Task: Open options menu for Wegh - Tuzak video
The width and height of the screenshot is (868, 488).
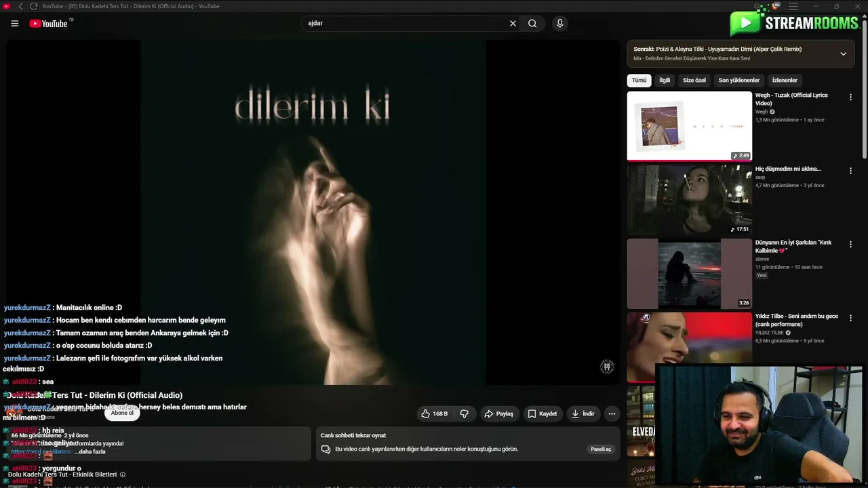Action: (x=850, y=98)
